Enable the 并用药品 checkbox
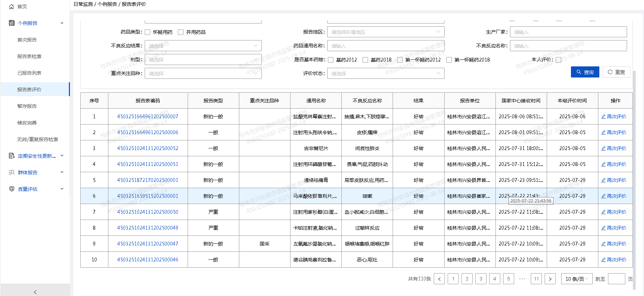This screenshot has width=644, height=296. click(x=181, y=32)
